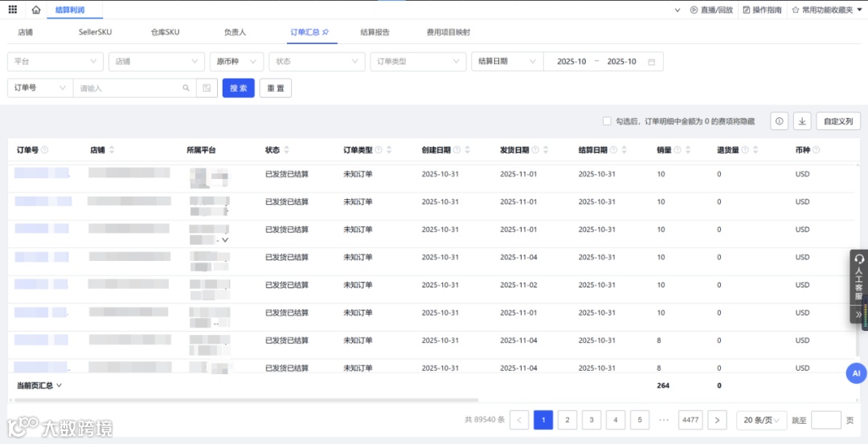Screen dimensions: 868x444
Task: Sort by 销量 column arrows
Action: click(687, 150)
